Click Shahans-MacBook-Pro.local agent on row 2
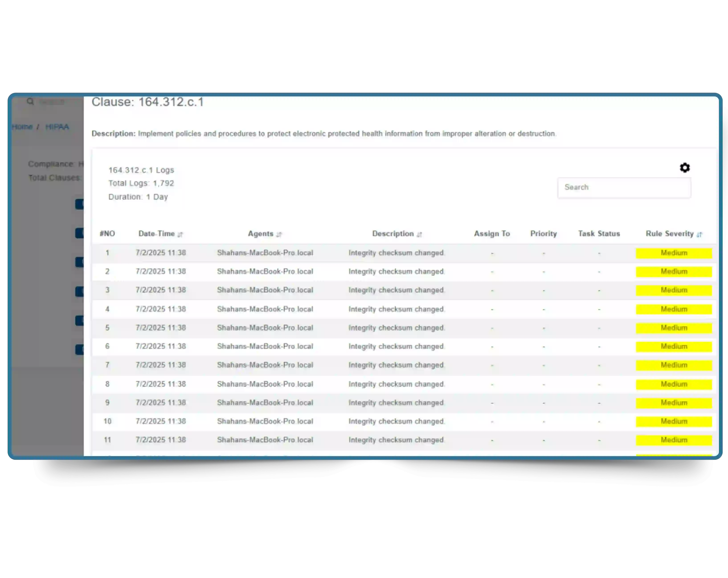The image size is (728, 578). coord(265,271)
